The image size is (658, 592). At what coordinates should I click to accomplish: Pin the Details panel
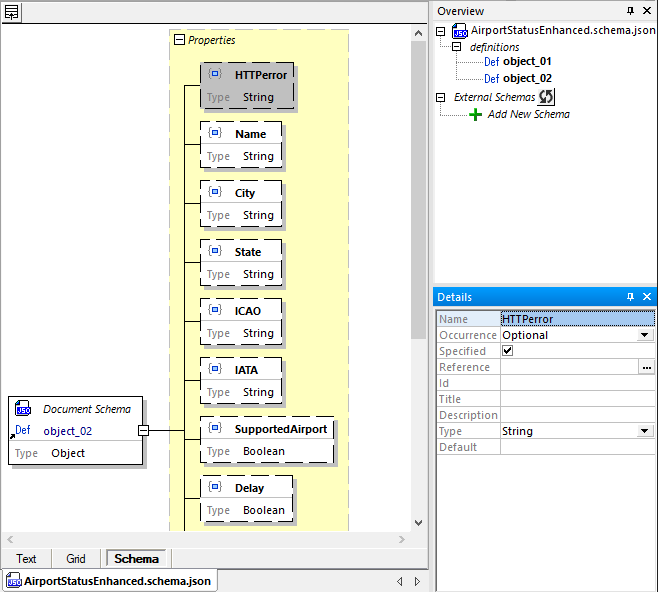630,297
